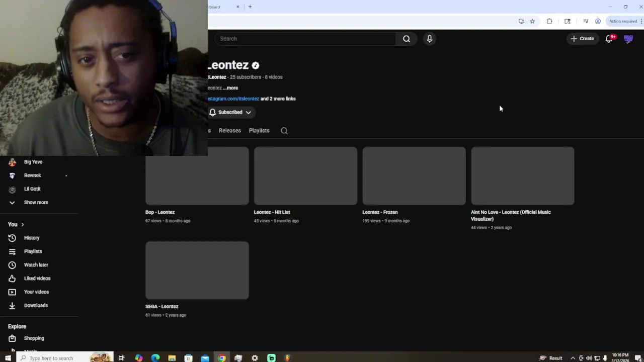Open Aint No Love video thumbnail
This screenshot has height=362, width=644.
[523, 176]
